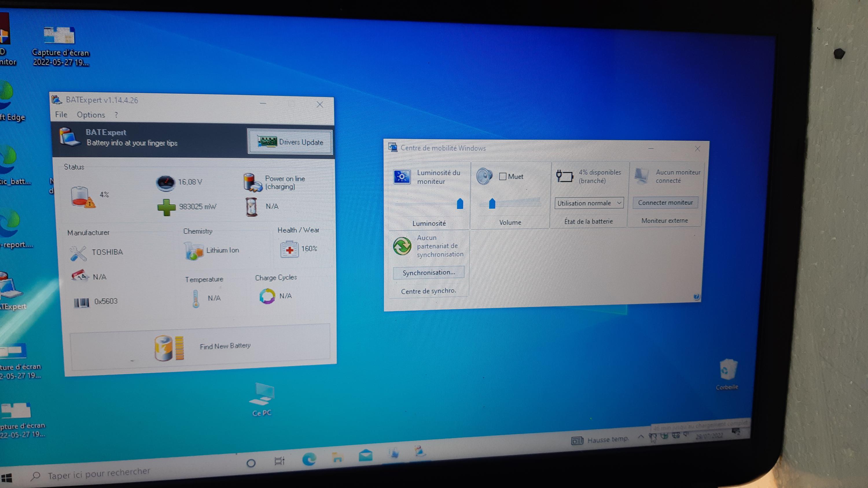Screen dimensions: 868x488
Task: Click the Connecter moniteur button
Action: coord(665,203)
